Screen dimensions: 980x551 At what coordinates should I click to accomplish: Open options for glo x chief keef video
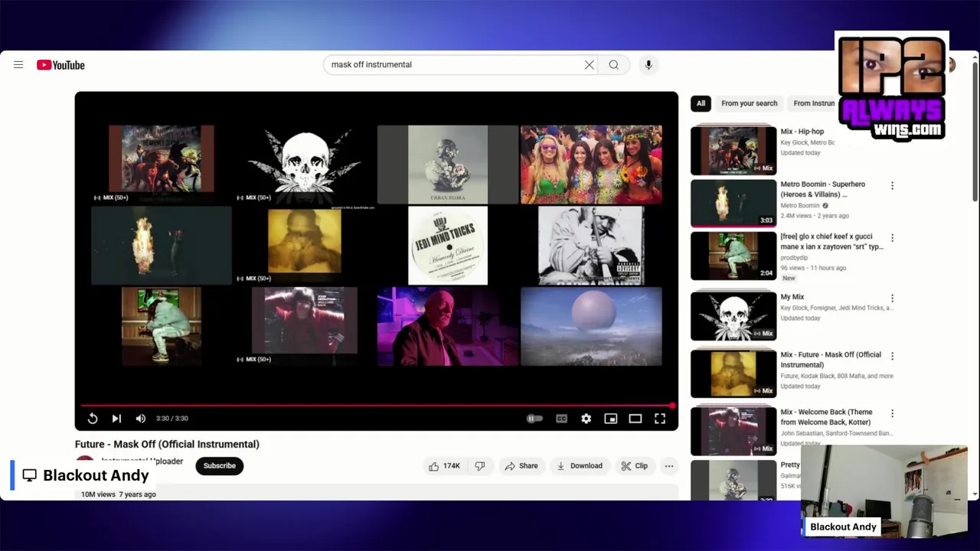(892, 238)
